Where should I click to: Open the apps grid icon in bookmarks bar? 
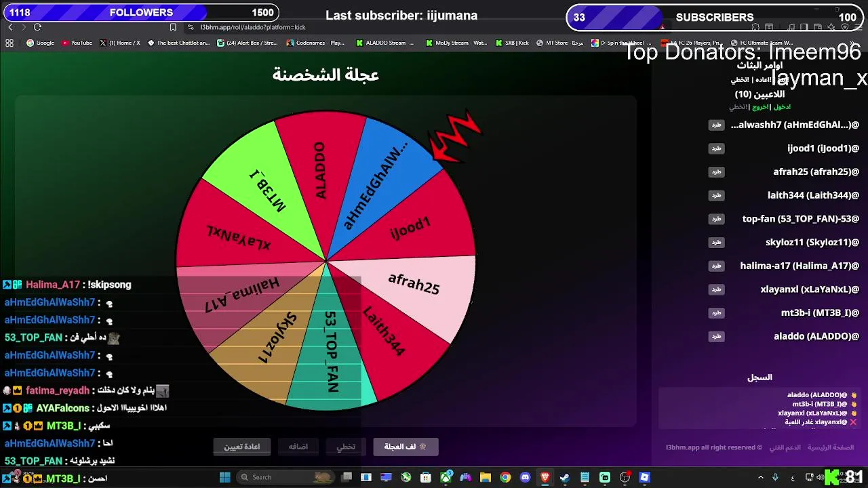pyautogui.click(x=9, y=43)
